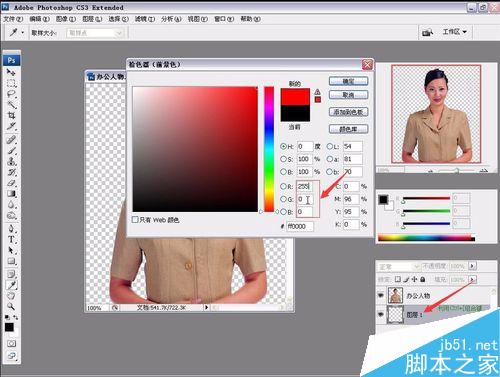Open the 取样大小 sample size dropdown

(95, 33)
